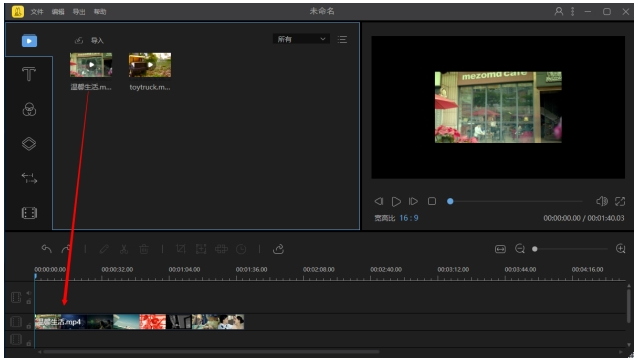
Task: Click the 导入 import button
Action: [90, 40]
